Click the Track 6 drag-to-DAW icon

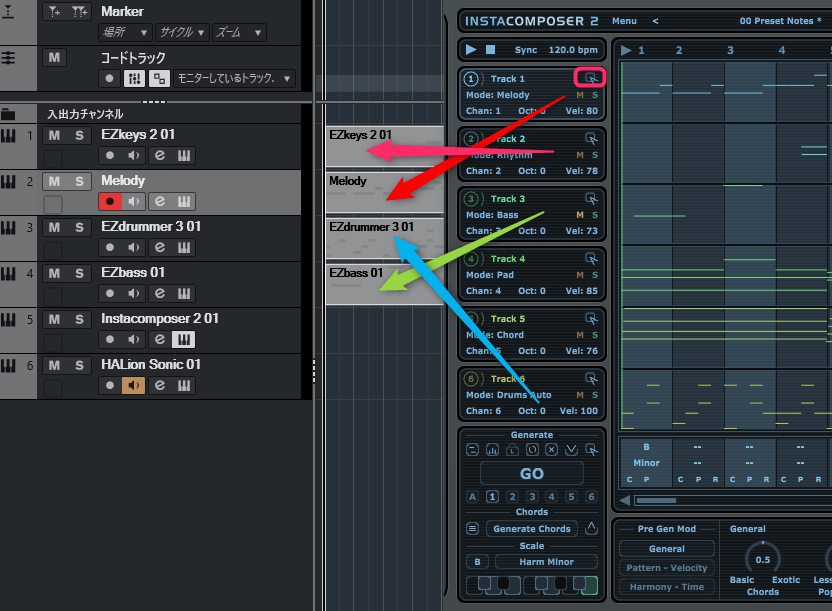591,378
